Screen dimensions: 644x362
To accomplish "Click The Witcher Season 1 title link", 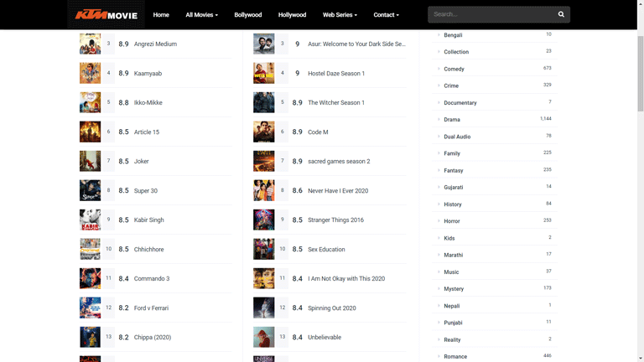I will pos(336,102).
